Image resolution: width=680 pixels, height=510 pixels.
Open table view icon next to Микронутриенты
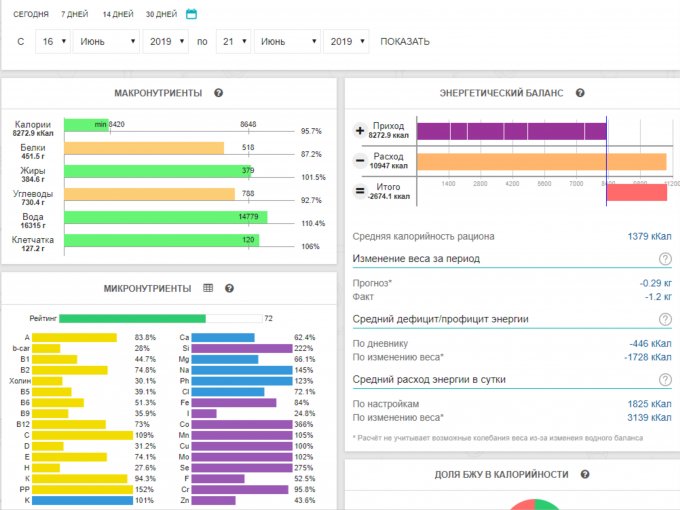click(x=208, y=288)
